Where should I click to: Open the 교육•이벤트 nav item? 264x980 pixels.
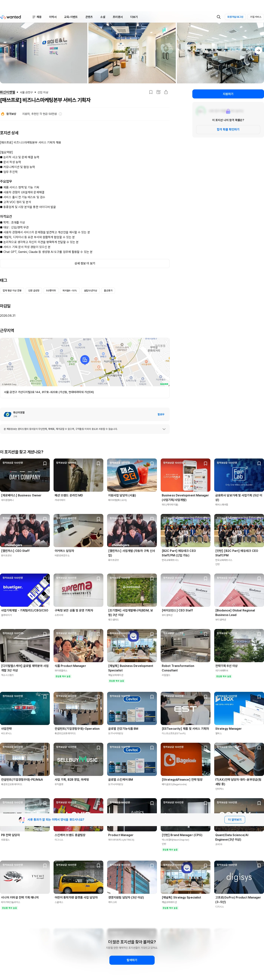[71, 17]
